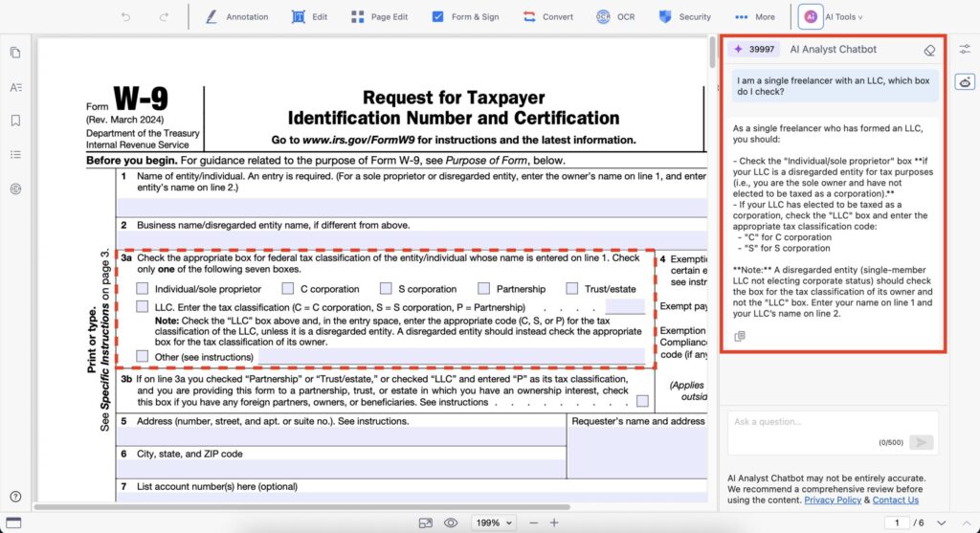980x533 pixels.
Task: Check the Partnership box
Action: click(x=483, y=288)
